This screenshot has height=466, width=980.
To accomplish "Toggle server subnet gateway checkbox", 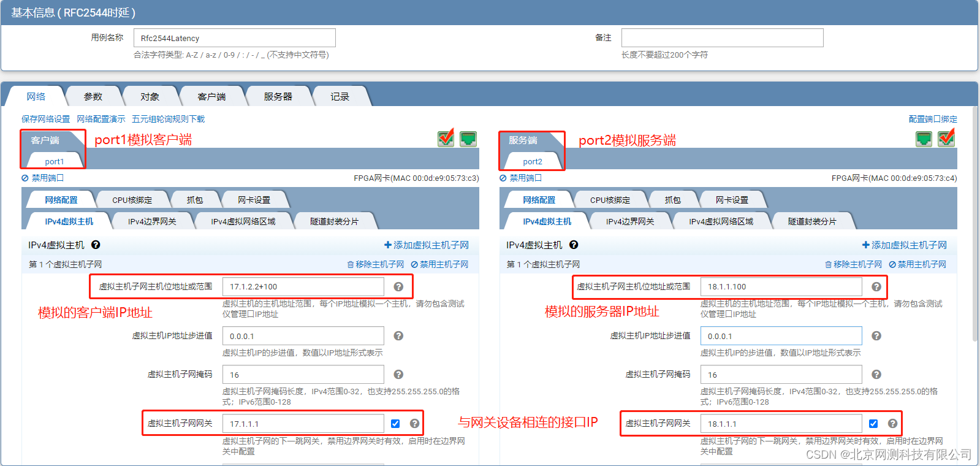I will [873, 424].
